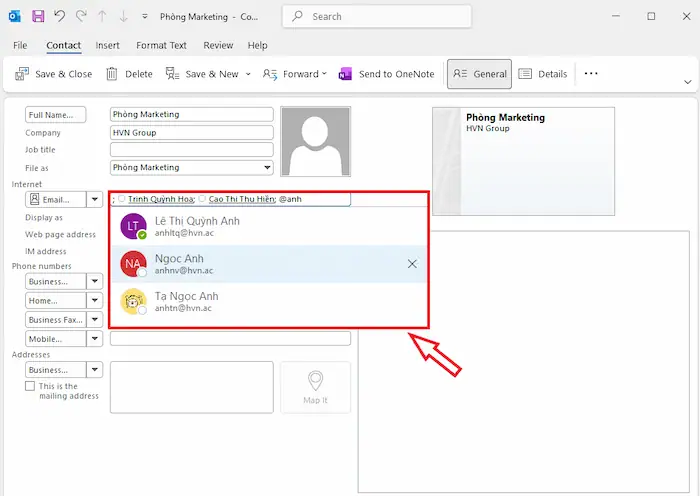Expand the File as dropdown

coord(266,168)
